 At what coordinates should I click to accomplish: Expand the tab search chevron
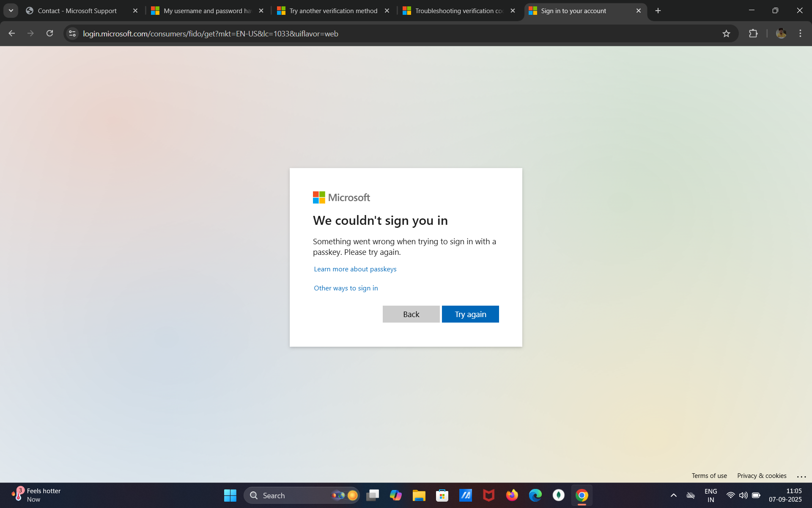pyautogui.click(x=11, y=11)
